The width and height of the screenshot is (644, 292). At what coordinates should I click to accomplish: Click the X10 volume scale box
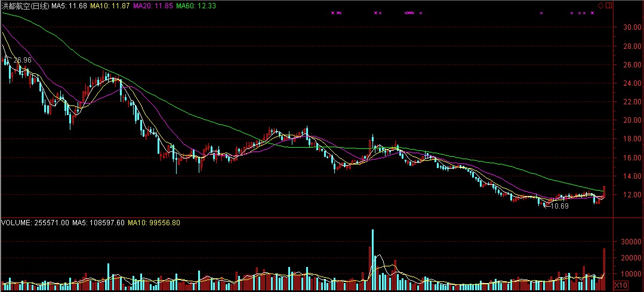coord(621,285)
